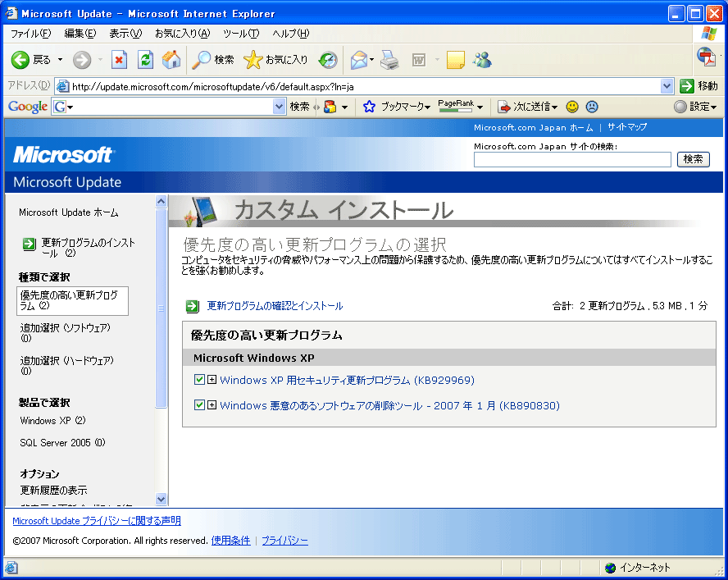The width and height of the screenshot is (728, 580).
Task: Select 追加選択 (ソフトウェア) in sidebar
Action: [66, 332]
